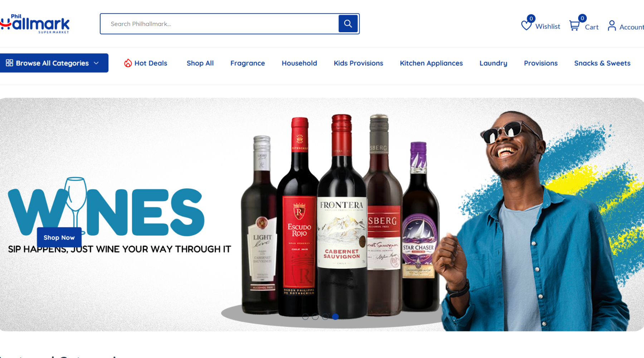Expand the Browse All Categories dropdown

tap(54, 63)
